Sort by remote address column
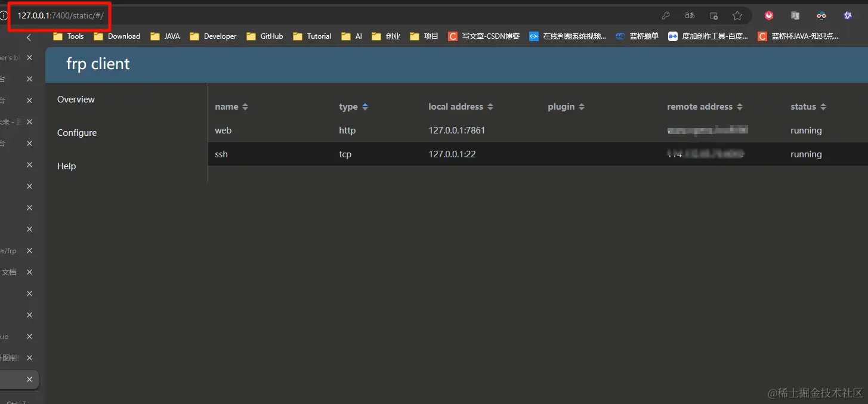Viewport: 868px width, 404px height. (705, 107)
